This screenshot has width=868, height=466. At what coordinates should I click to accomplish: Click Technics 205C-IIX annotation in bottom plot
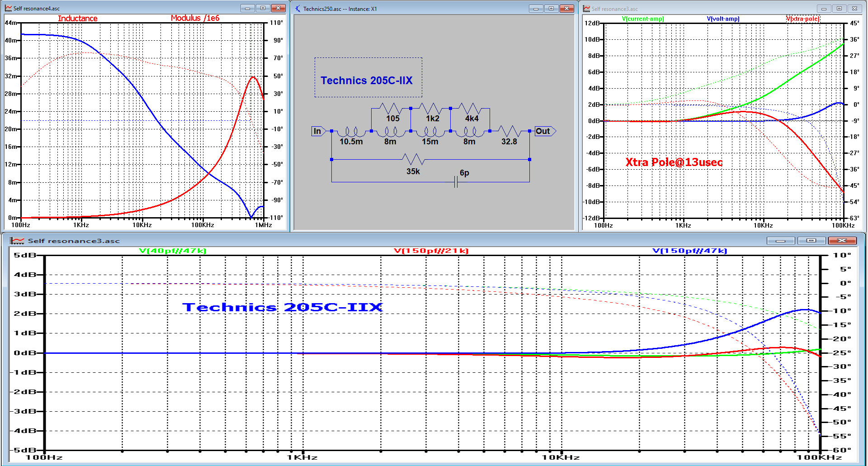[283, 307]
